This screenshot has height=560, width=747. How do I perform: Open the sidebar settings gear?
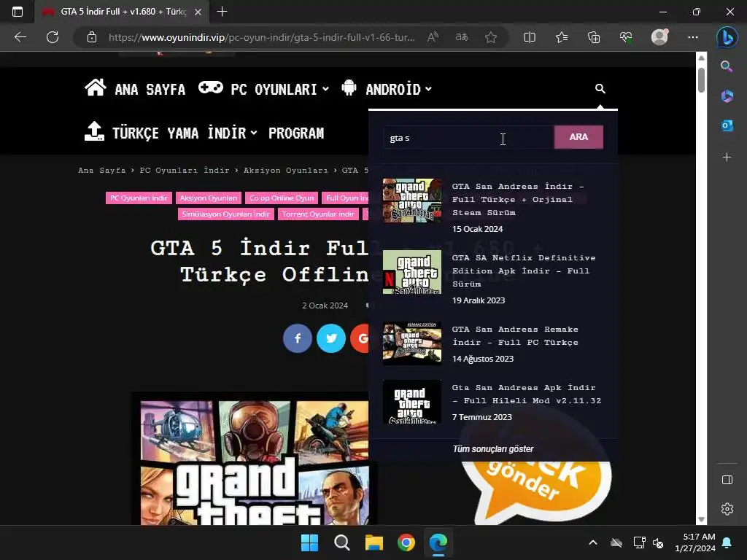pyautogui.click(x=727, y=508)
